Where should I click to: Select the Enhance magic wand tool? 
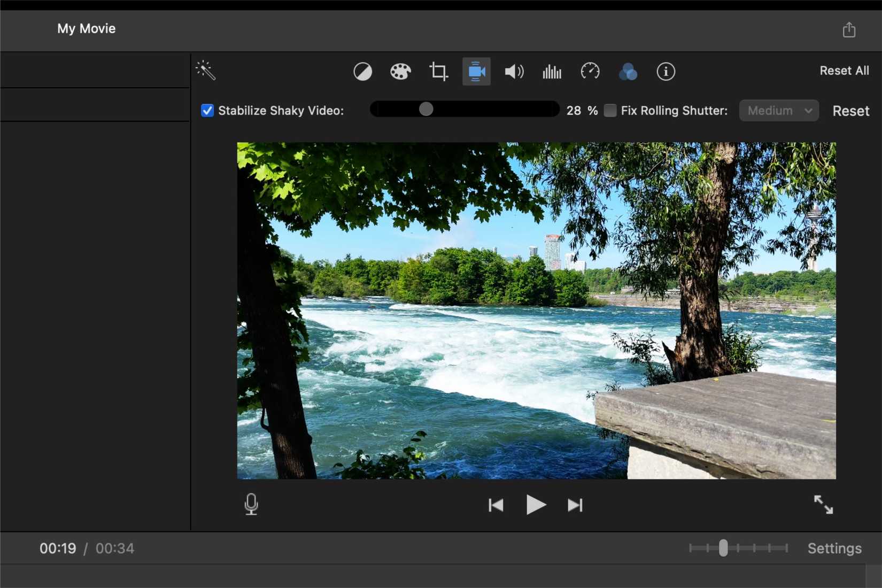tap(206, 70)
